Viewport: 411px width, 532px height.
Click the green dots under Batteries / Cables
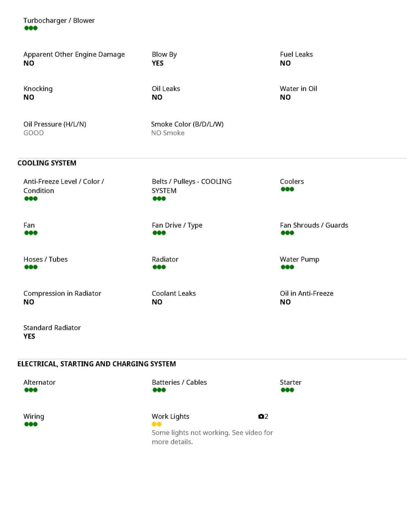pyautogui.click(x=159, y=390)
